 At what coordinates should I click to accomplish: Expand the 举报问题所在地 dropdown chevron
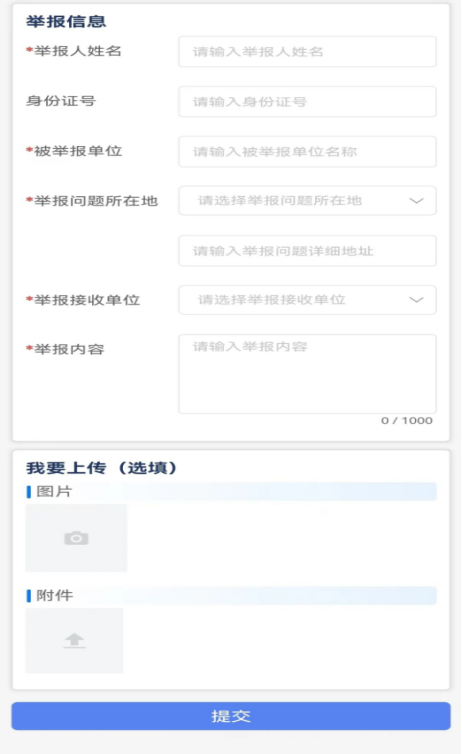[416, 201]
